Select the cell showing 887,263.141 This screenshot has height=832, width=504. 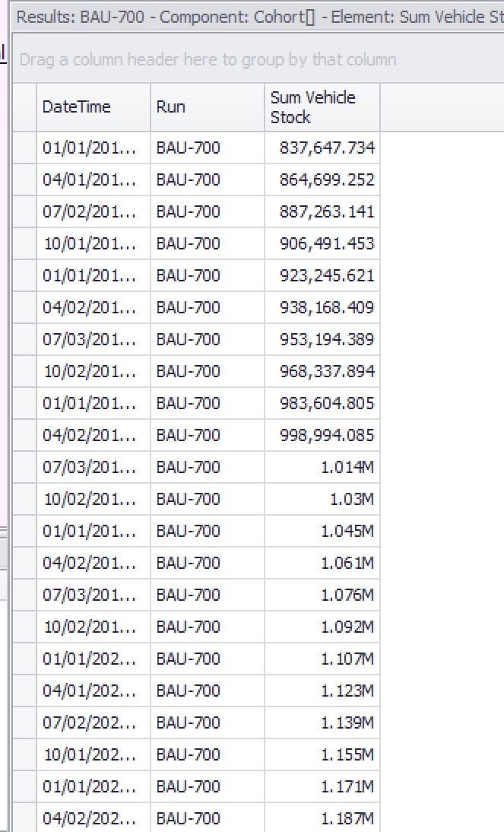(x=322, y=211)
